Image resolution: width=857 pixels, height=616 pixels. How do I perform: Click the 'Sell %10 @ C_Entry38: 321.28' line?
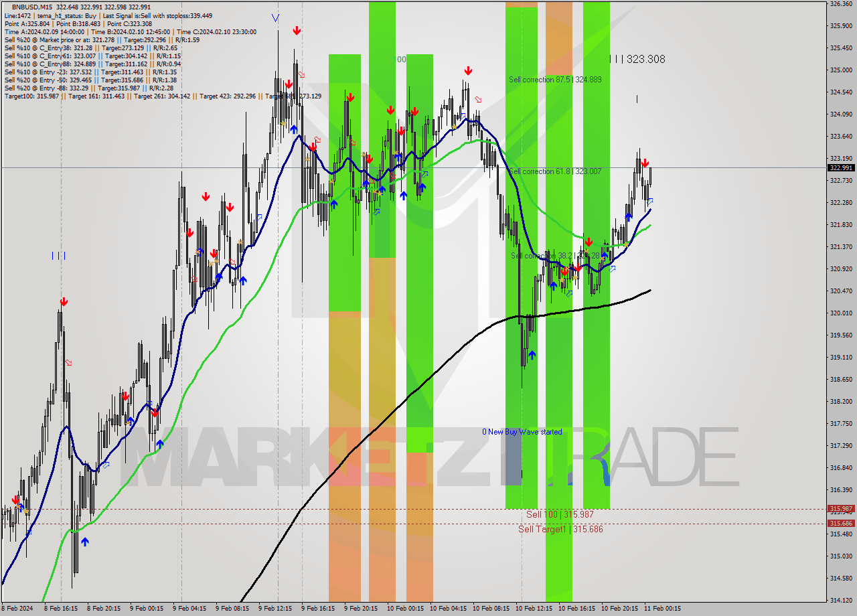click(90, 48)
